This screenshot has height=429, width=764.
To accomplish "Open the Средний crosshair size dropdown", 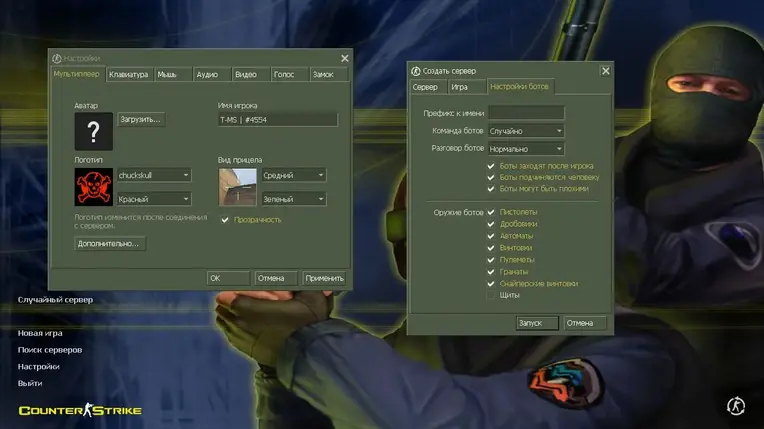I will [x=294, y=175].
